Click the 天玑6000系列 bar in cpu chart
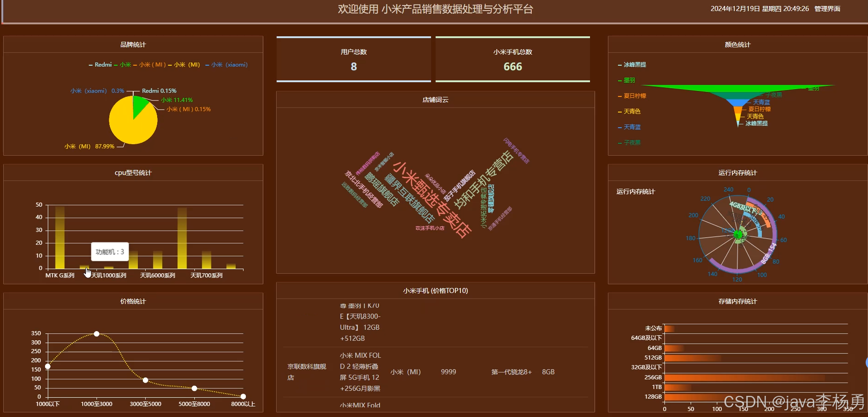Image resolution: width=868 pixels, height=417 pixels. pyautogui.click(x=158, y=260)
